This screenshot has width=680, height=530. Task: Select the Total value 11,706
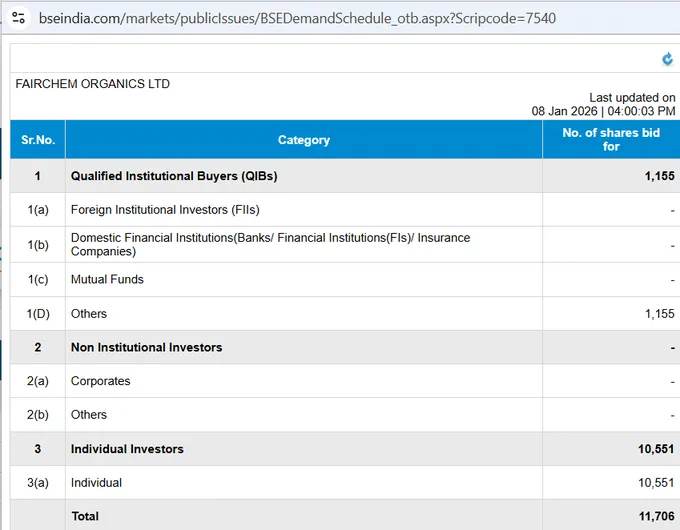click(x=657, y=516)
